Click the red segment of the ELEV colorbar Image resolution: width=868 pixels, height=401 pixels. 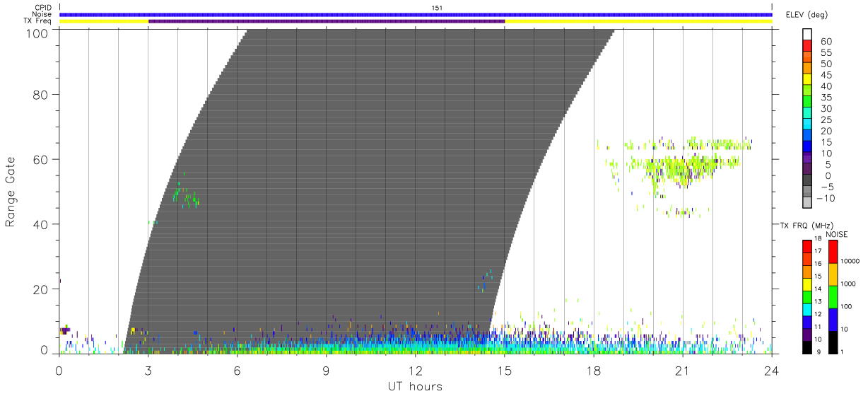pyautogui.click(x=807, y=46)
